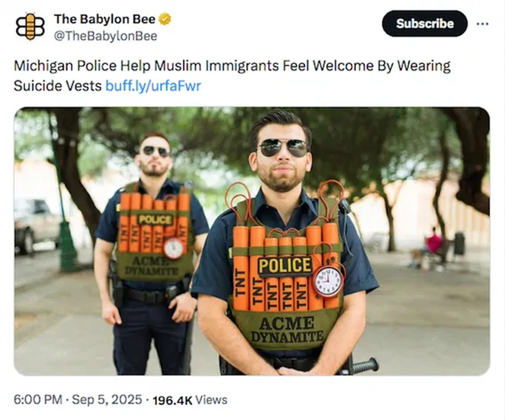Click the red alarm clock on front vest

tap(328, 280)
